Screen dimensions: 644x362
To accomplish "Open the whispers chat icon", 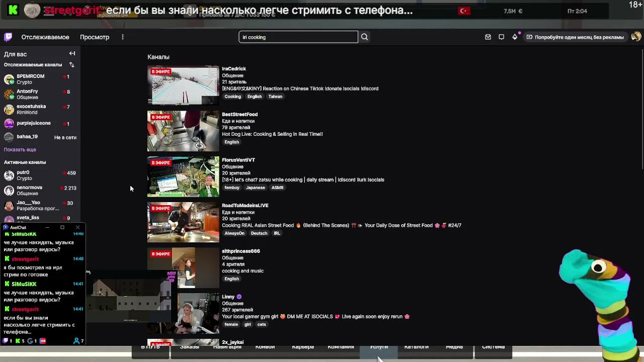I will click(501, 37).
